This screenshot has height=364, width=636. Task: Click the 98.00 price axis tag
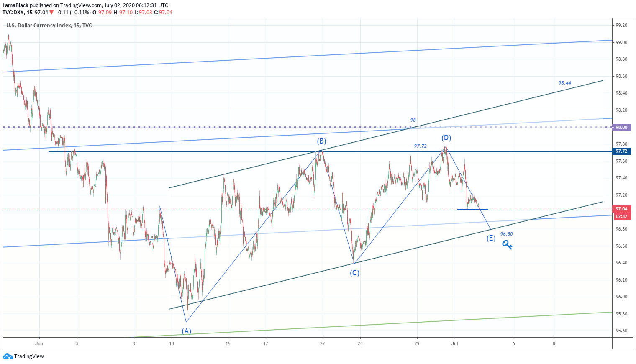click(x=621, y=127)
